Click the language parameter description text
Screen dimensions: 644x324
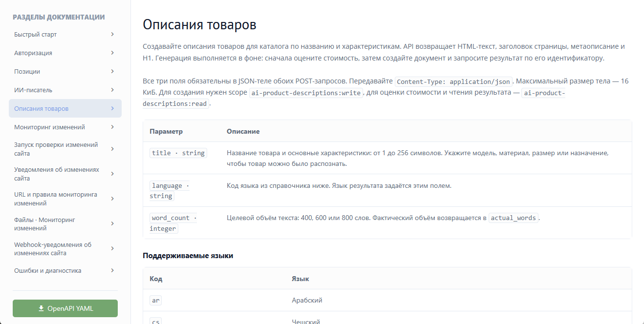pos(339,185)
